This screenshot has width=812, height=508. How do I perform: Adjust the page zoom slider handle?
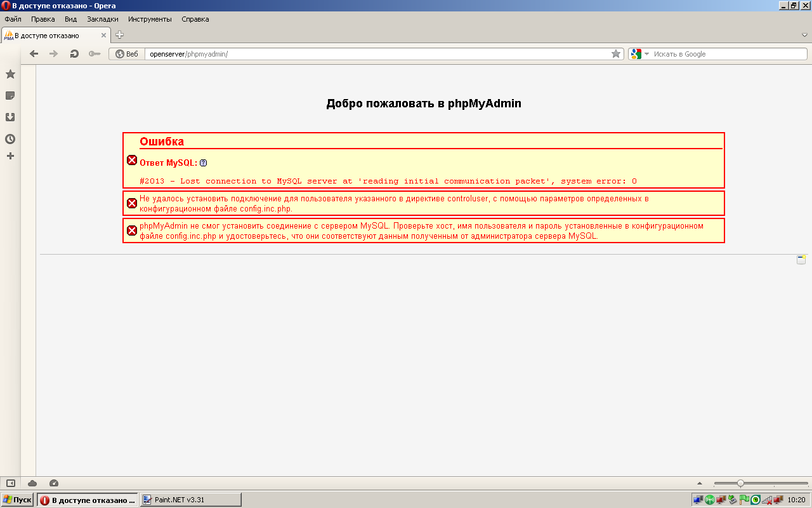point(740,483)
